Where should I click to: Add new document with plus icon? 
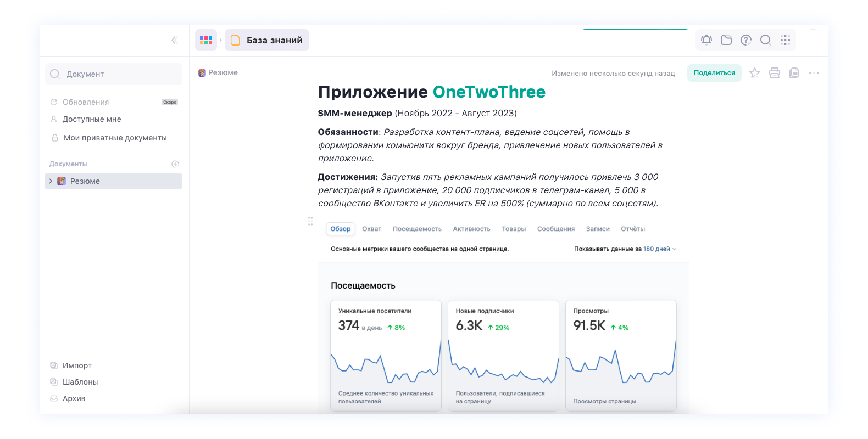tap(175, 164)
